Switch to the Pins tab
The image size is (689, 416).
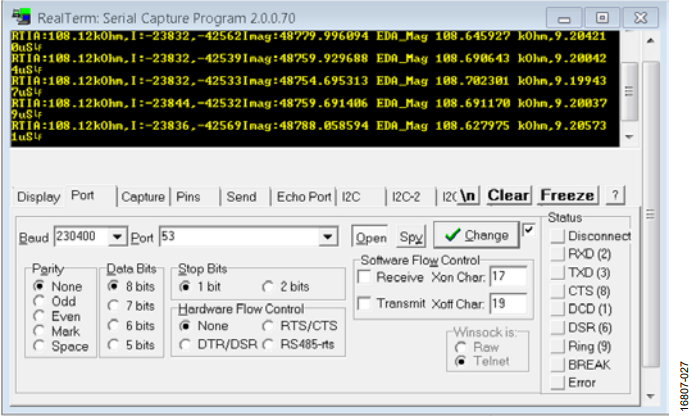(x=188, y=197)
